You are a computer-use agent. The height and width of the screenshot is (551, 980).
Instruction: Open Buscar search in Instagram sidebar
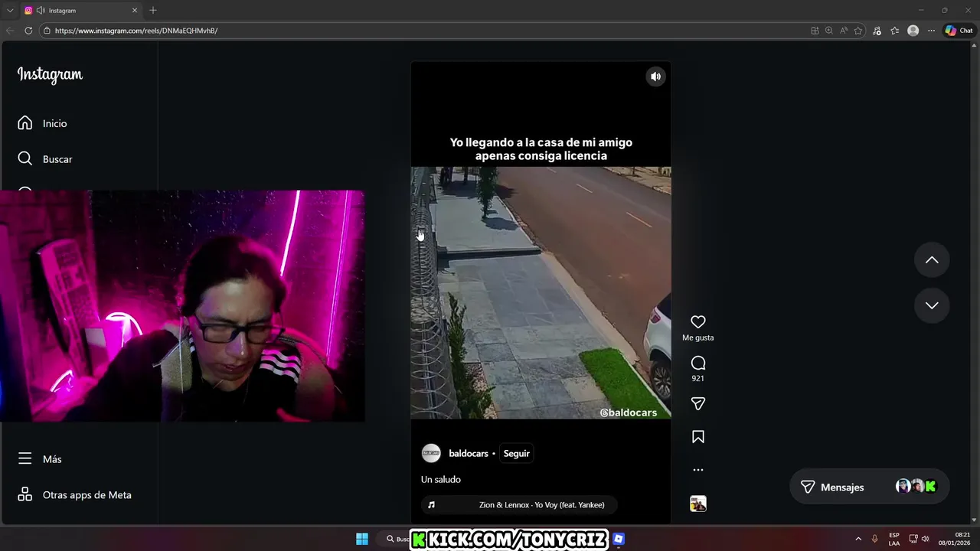tap(45, 159)
